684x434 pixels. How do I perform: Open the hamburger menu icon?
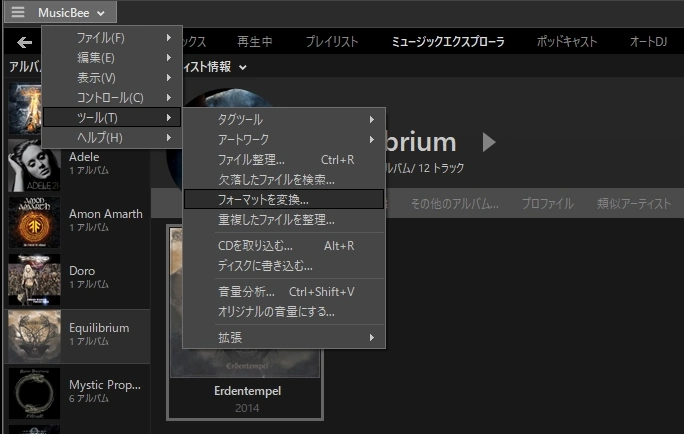(x=18, y=12)
